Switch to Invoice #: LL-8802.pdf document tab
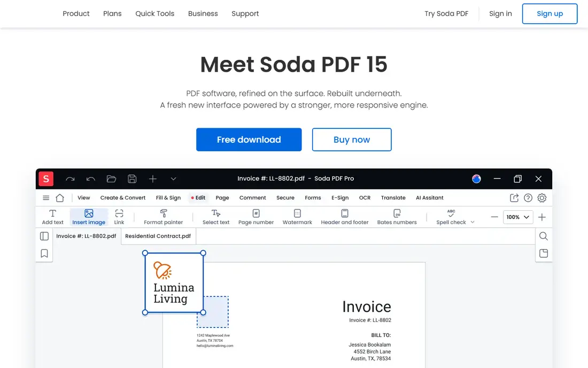588x368 pixels. coord(86,236)
